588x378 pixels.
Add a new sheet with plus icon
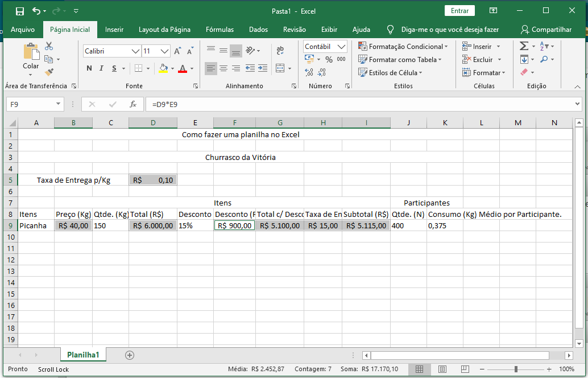[x=130, y=355]
